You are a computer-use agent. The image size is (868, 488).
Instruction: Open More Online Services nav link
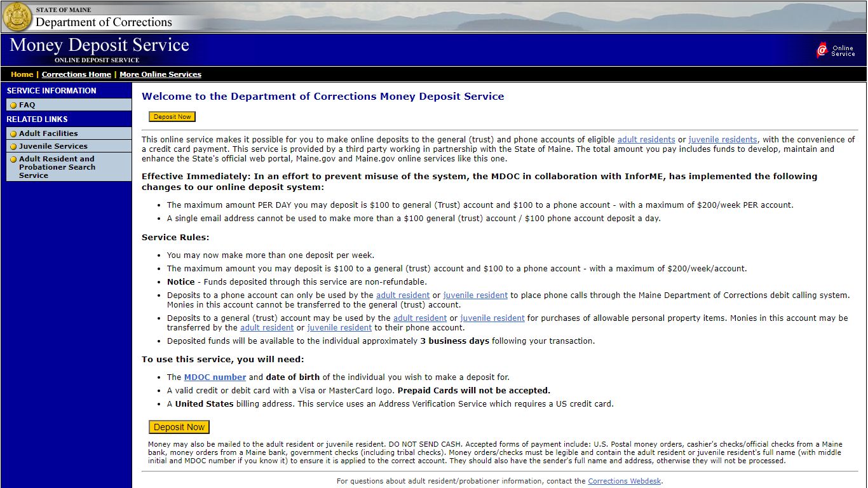pyautogui.click(x=160, y=74)
